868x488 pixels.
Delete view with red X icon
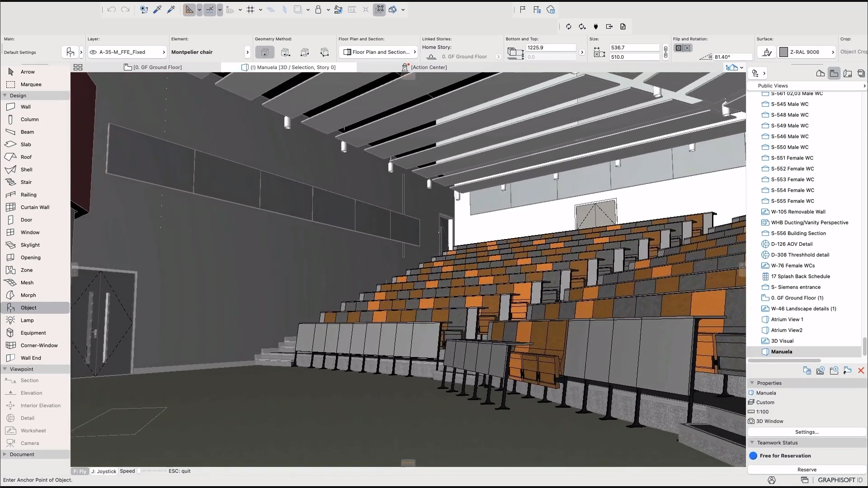861,371
